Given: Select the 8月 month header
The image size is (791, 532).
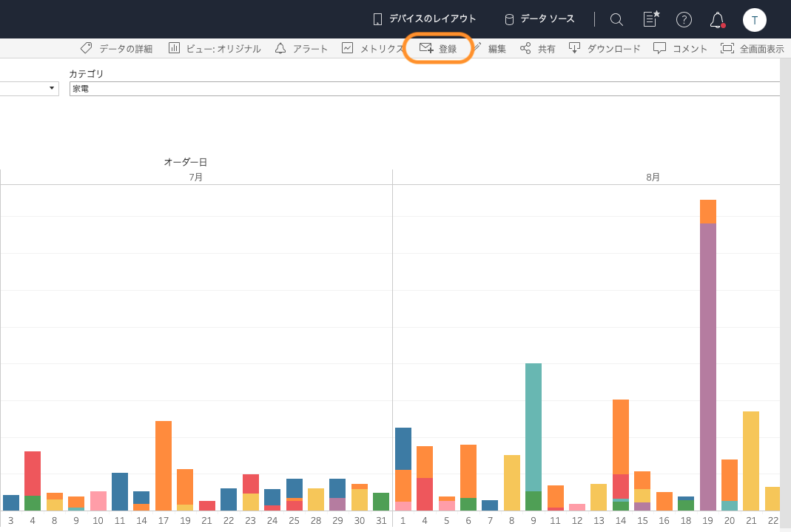Looking at the screenshot, I should coord(653,177).
